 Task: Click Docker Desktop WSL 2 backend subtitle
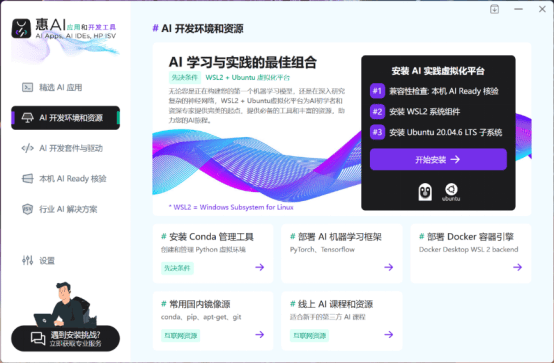click(x=468, y=250)
